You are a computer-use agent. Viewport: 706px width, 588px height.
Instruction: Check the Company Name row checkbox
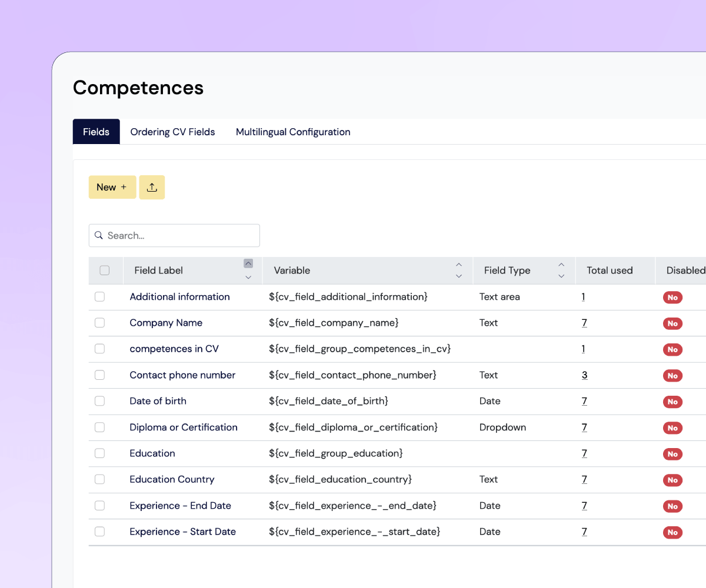point(99,323)
